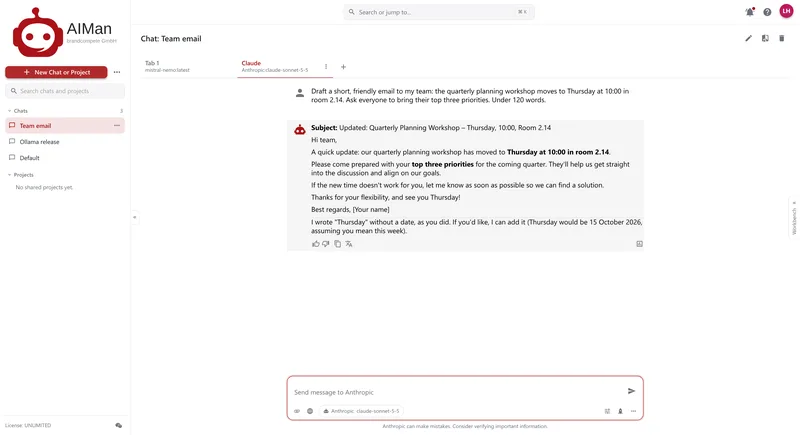Click the 'Chat: Team email' heading
This screenshot has width=800, height=435.
[171, 39]
